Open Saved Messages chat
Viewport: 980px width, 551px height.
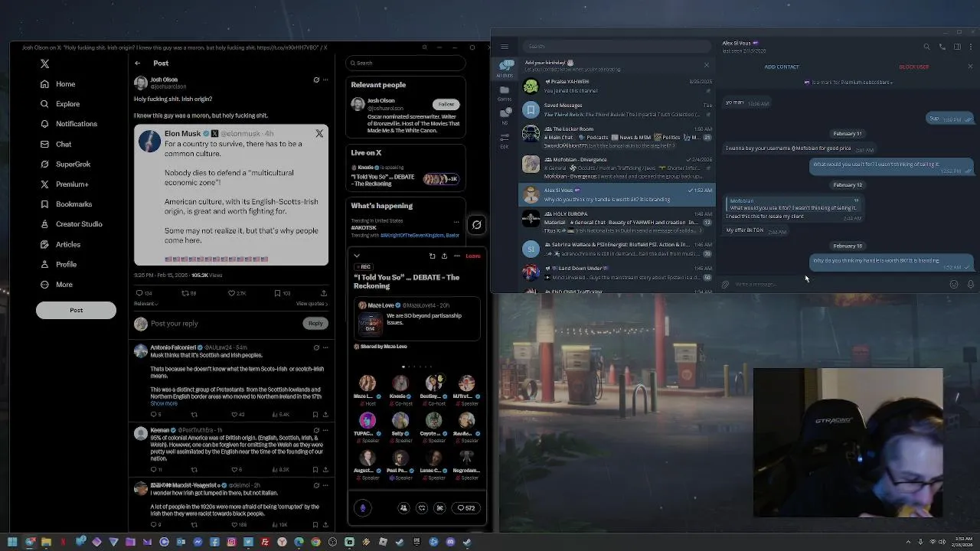click(x=617, y=109)
